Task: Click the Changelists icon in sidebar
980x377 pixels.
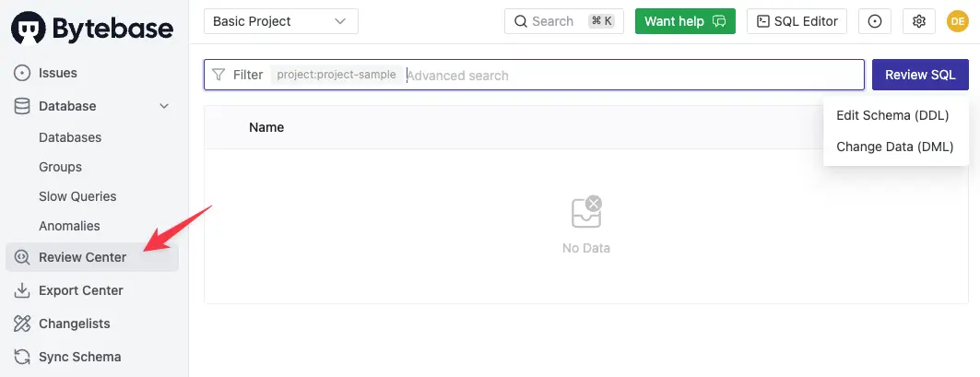Action: pyautogui.click(x=22, y=324)
